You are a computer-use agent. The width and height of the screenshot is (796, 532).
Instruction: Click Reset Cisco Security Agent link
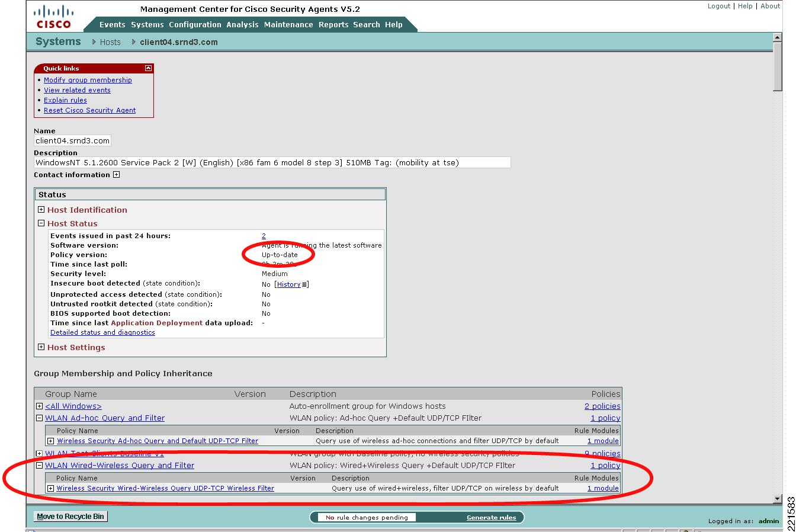(89, 110)
